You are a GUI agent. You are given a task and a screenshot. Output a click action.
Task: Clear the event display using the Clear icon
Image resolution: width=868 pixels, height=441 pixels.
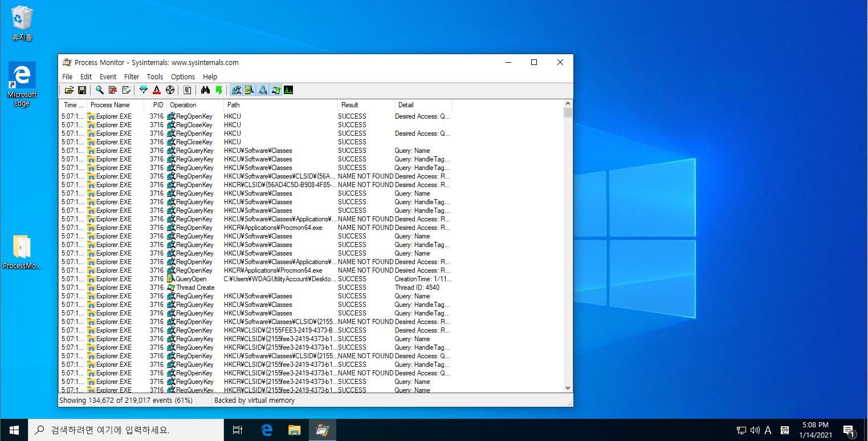coord(126,90)
